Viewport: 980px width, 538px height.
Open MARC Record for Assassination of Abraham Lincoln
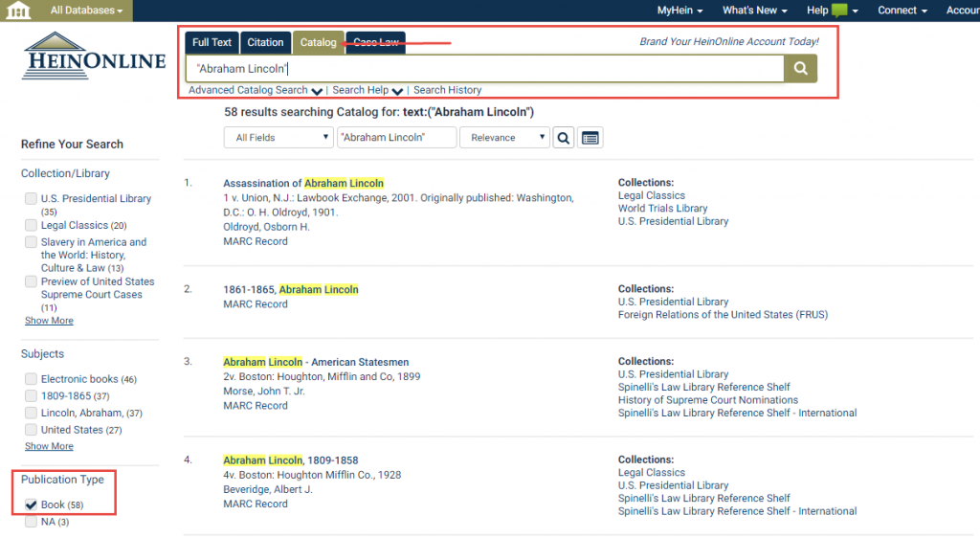click(256, 241)
